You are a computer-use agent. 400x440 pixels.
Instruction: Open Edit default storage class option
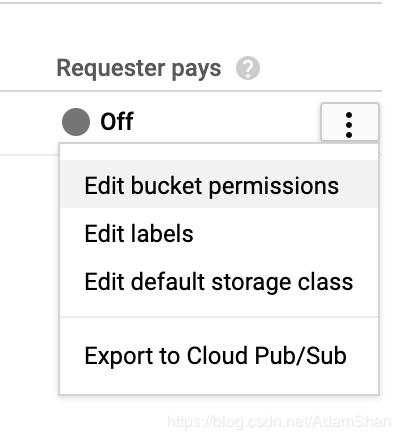219,282
